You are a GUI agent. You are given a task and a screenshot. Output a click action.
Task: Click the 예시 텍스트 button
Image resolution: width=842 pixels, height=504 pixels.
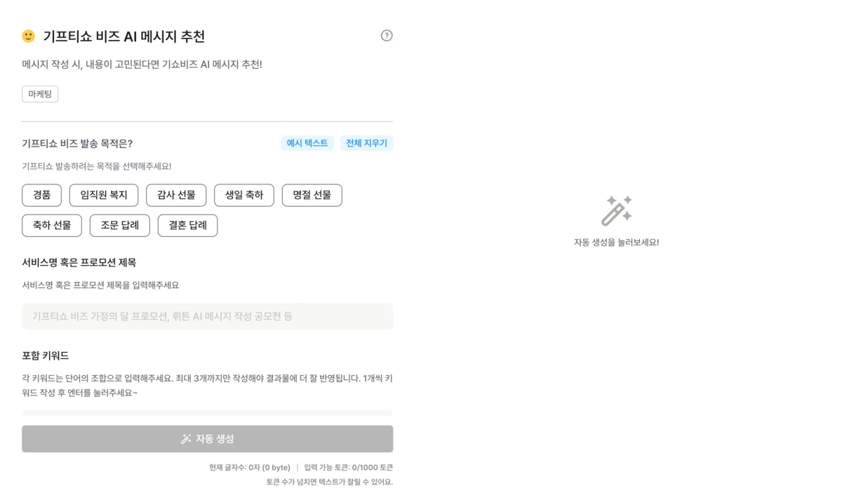pyautogui.click(x=307, y=142)
